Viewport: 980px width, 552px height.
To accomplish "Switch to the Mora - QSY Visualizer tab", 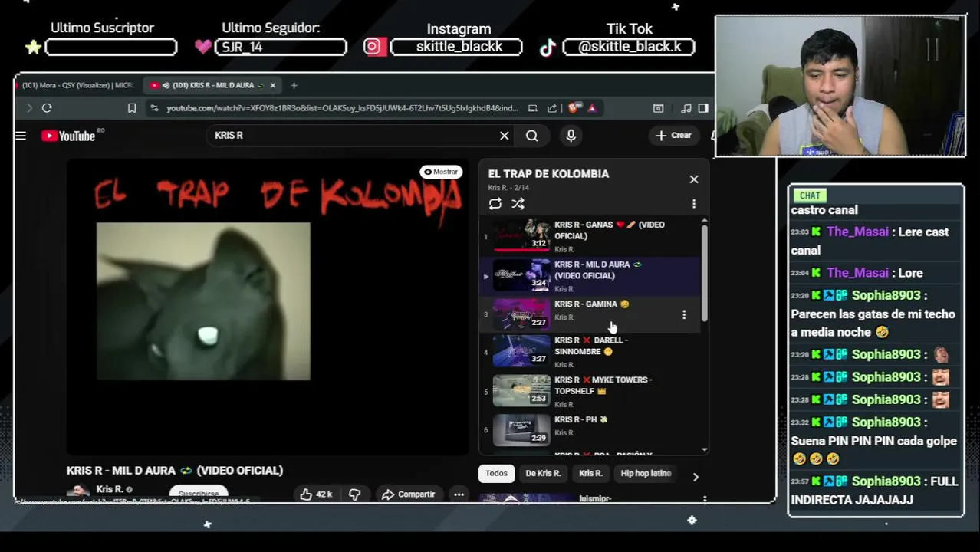I will coord(77,85).
